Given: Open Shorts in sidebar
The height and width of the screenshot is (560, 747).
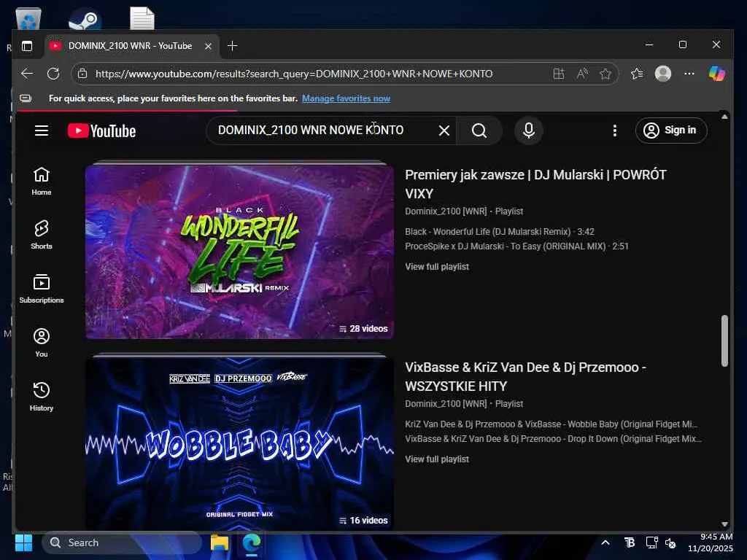Looking at the screenshot, I should tap(42, 236).
